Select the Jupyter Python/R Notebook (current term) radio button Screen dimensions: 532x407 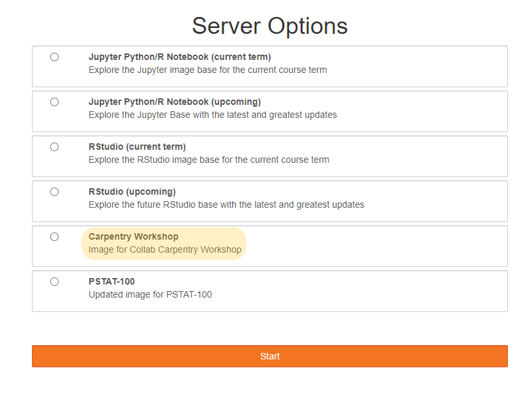click(x=54, y=57)
